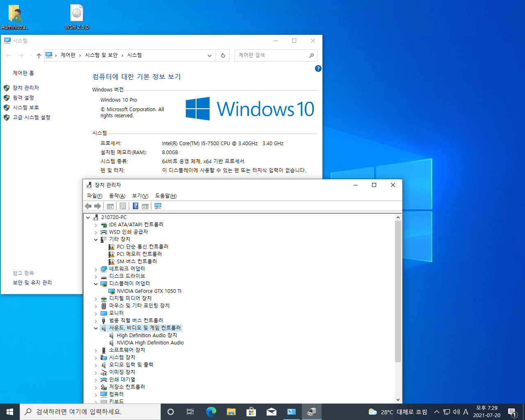Select the 210720-PC computer icon
The image size is (525, 420).
tap(96, 217)
